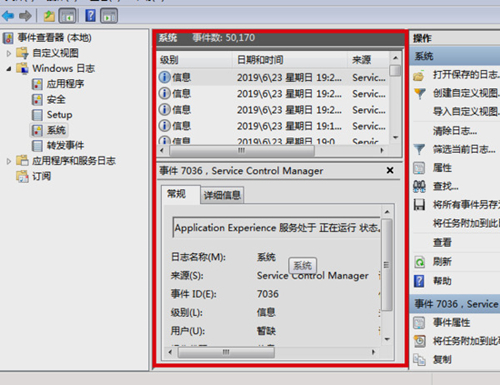Click the open saved log folder icon
Screen dimensions: 500x385
tap(419, 76)
